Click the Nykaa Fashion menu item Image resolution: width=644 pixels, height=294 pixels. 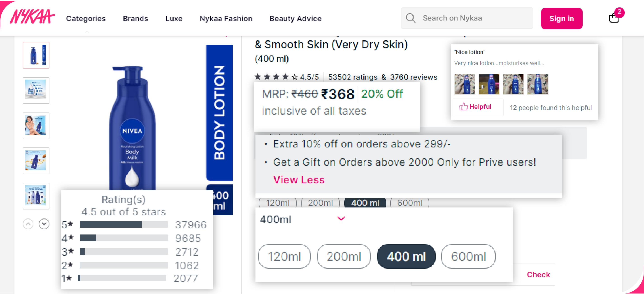226,18
